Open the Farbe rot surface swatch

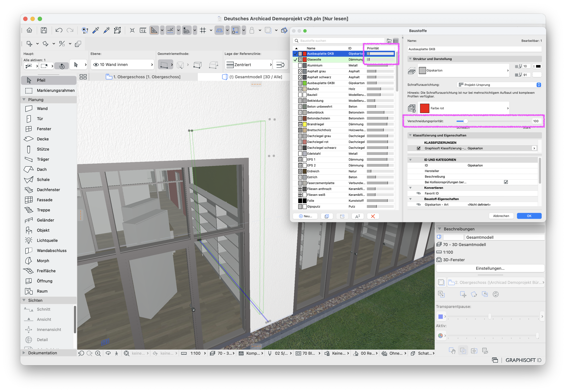tap(464, 108)
